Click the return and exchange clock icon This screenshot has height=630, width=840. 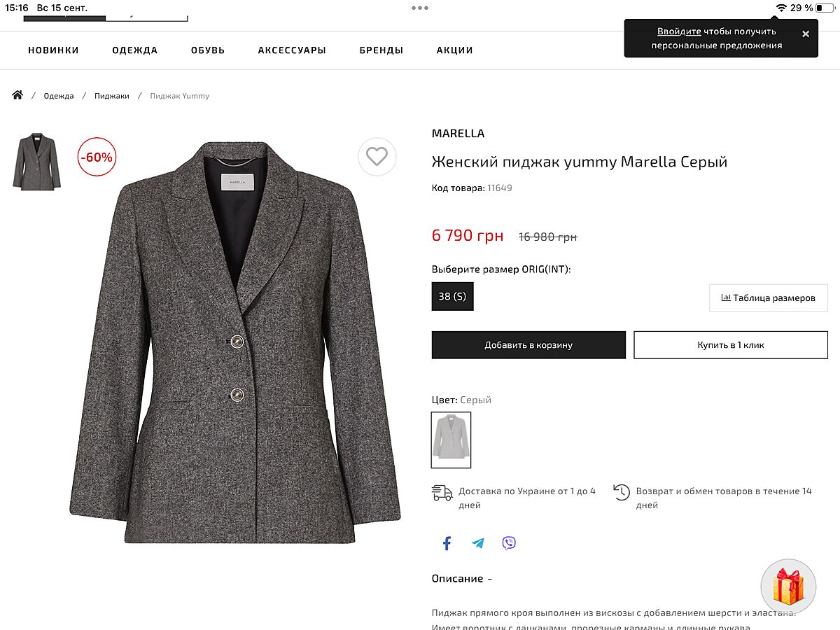(x=621, y=492)
